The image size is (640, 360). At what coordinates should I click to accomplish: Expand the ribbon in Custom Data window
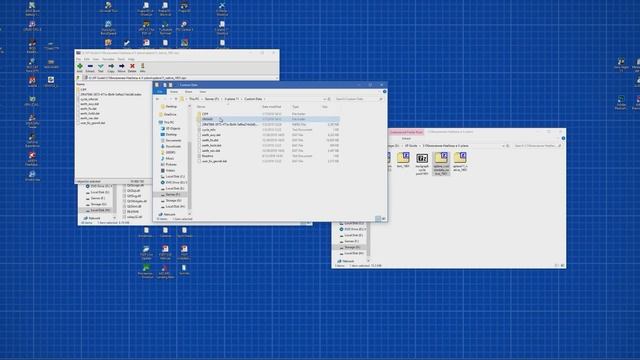click(380, 92)
